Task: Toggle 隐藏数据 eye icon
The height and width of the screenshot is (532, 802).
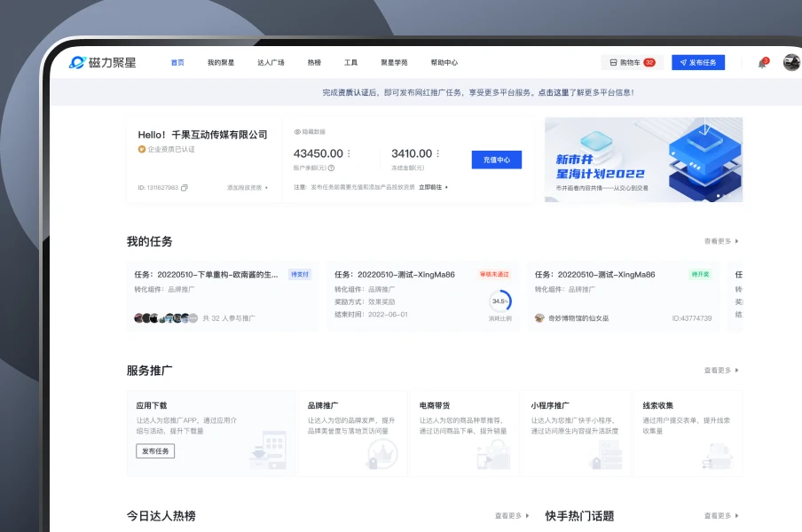Action: pos(297,132)
